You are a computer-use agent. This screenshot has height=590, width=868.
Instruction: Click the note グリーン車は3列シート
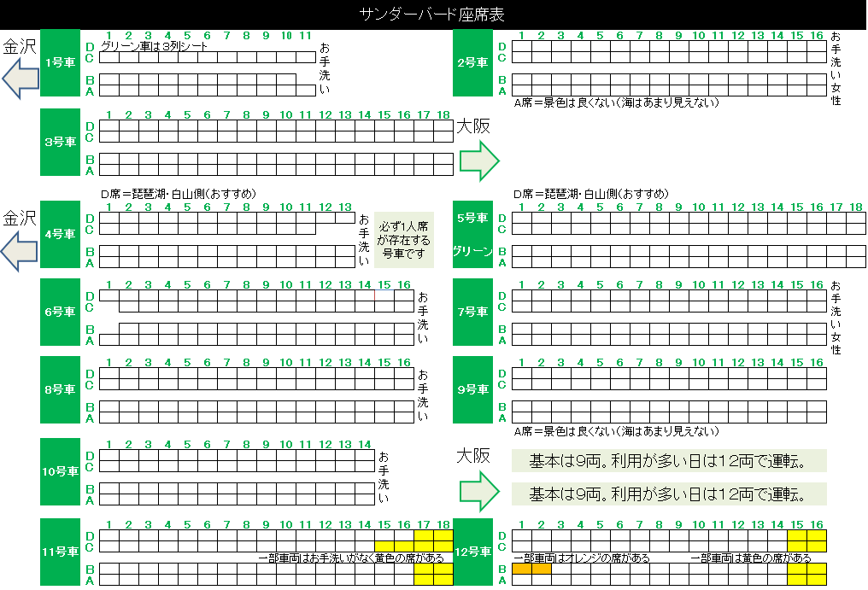click(155, 46)
